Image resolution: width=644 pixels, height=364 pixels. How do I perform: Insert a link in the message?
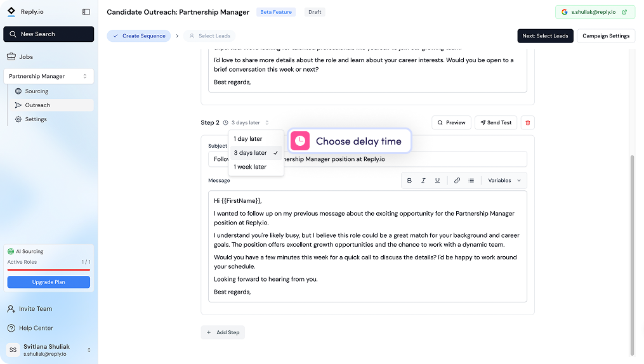[x=457, y=181]
